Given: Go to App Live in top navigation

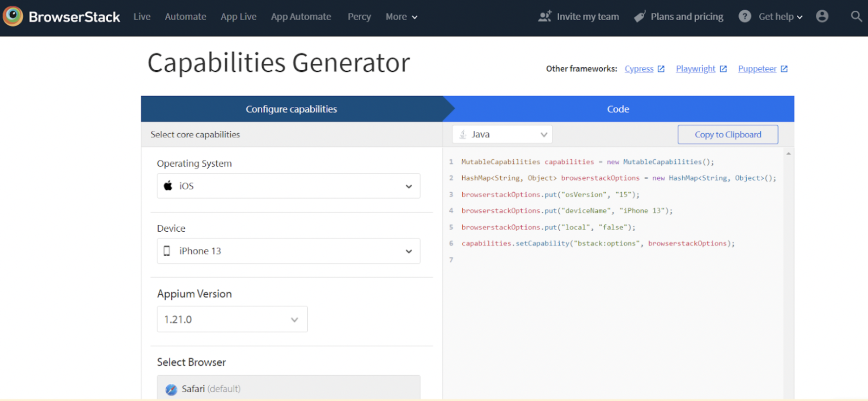Looking at the screenshot, I should pos(238,17).
